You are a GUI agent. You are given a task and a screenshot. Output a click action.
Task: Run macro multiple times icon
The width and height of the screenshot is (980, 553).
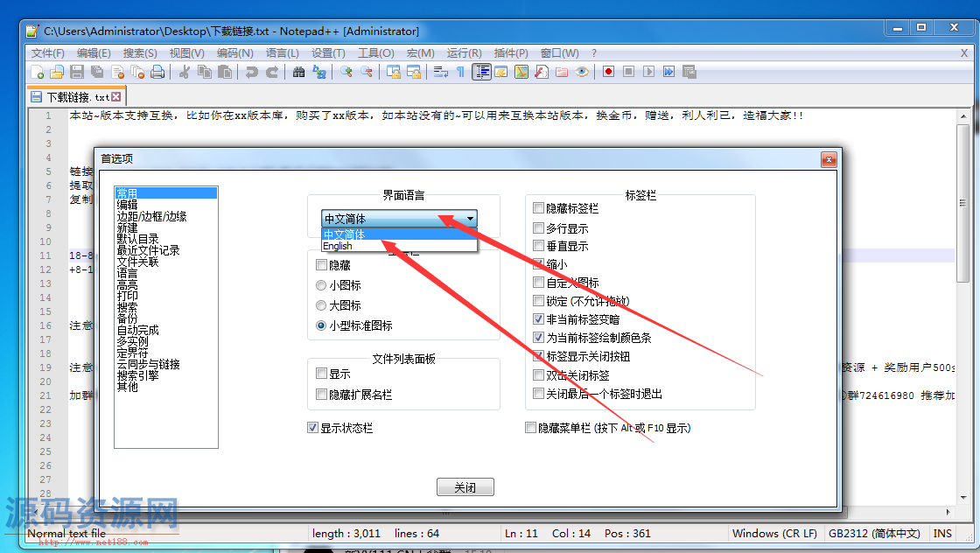668,72
